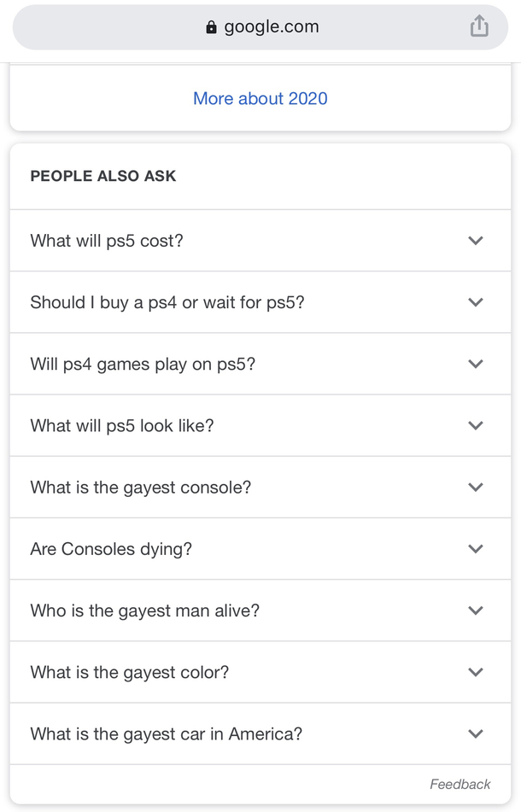Click the chevron next to 'What will ps5 look like?'

476,425
